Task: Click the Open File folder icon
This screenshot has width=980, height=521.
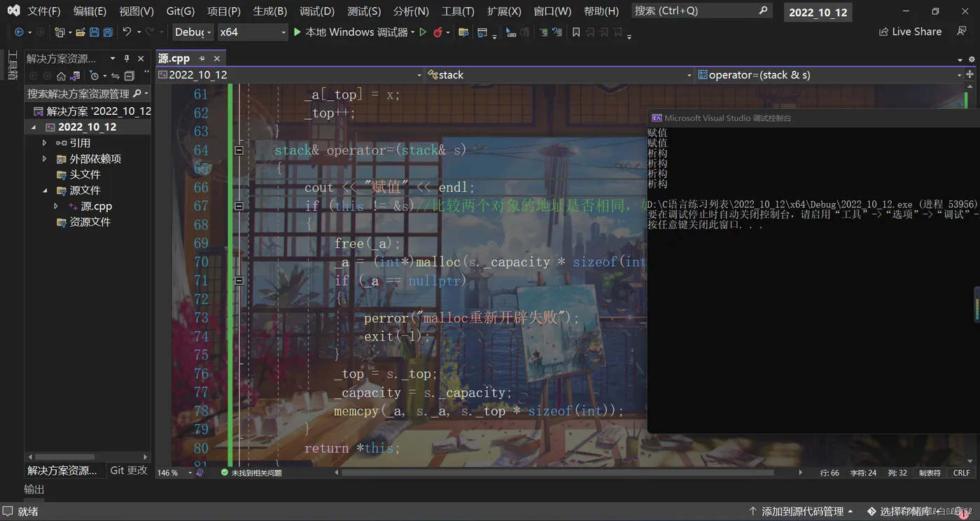Action: click(80, 32)
